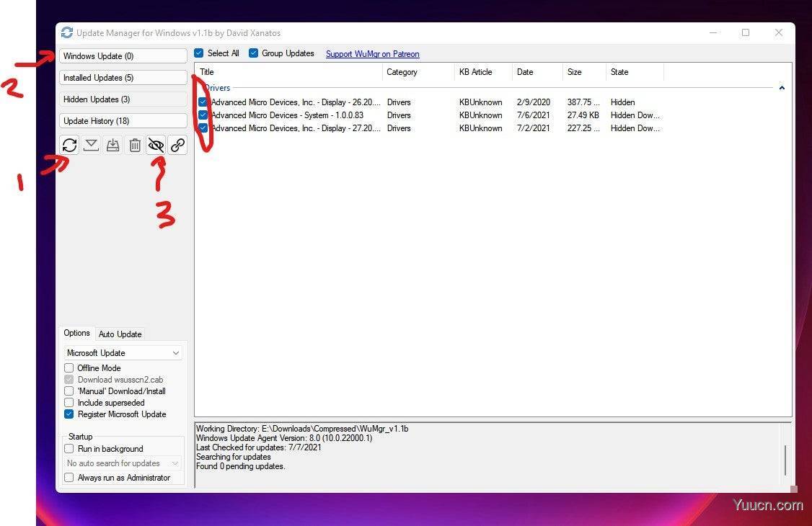Select the 7/2/2021 date cell

point(534,128)
